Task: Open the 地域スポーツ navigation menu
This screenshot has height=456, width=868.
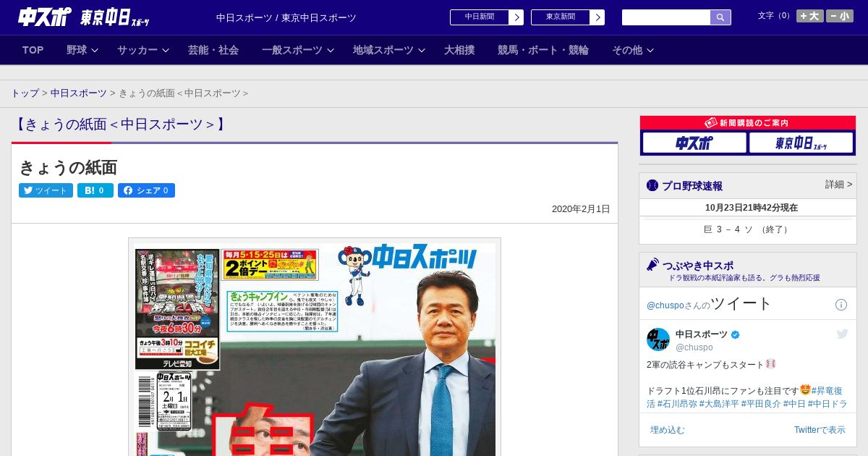Action: 383,50
